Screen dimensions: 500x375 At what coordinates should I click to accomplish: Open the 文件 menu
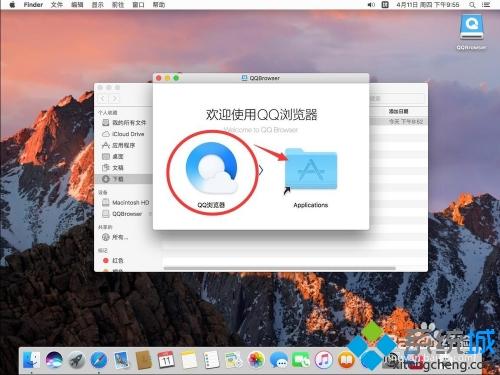point(57,5)
